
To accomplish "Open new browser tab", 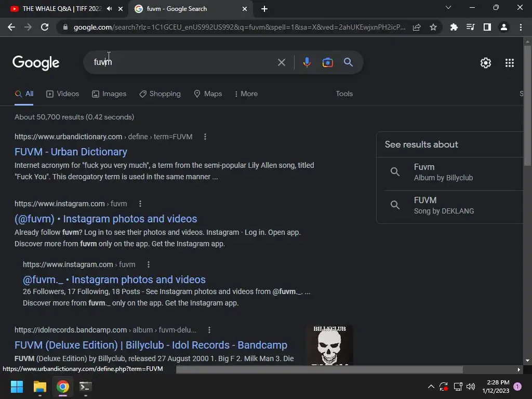I will 264,9.
